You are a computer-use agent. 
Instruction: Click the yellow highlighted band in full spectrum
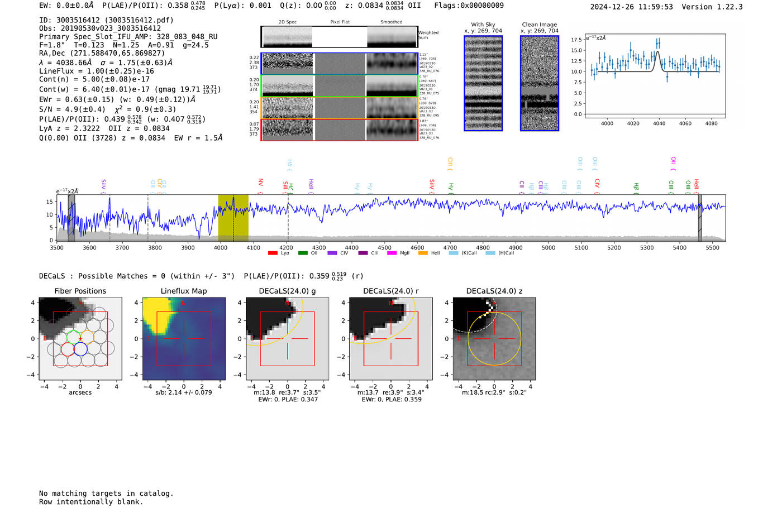233,218
